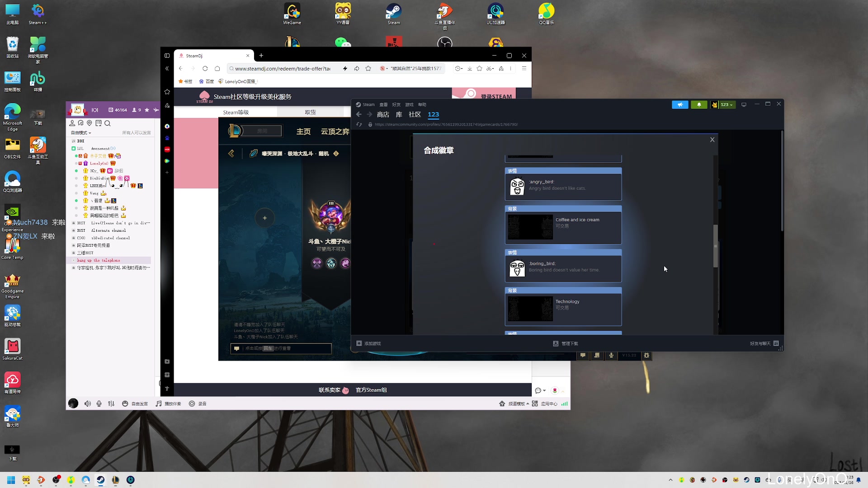Viewport: 868px width, 488px height.
Task: Select the Technology background item
Action: (x=563, y=306)
